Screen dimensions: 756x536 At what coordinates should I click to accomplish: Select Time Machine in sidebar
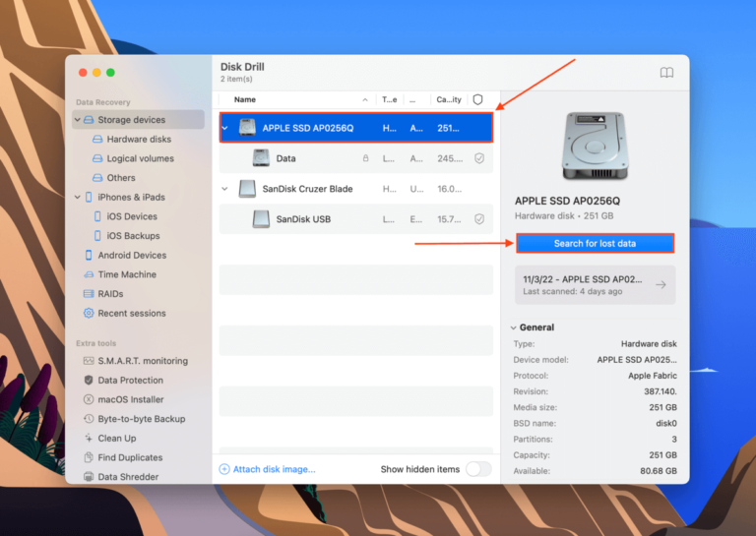126,274
